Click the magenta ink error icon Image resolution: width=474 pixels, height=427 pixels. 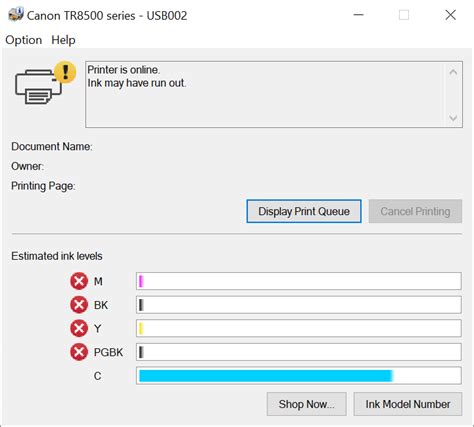point(79,281)
